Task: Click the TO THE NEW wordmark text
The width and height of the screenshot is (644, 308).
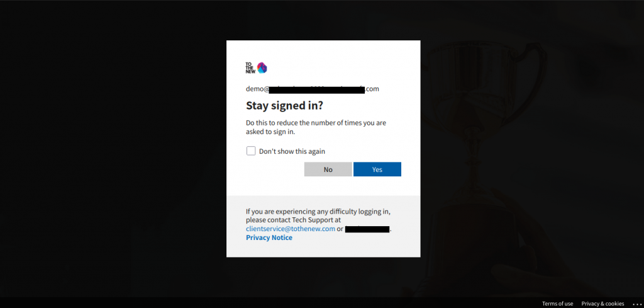Action: click(x=250, y=68)
